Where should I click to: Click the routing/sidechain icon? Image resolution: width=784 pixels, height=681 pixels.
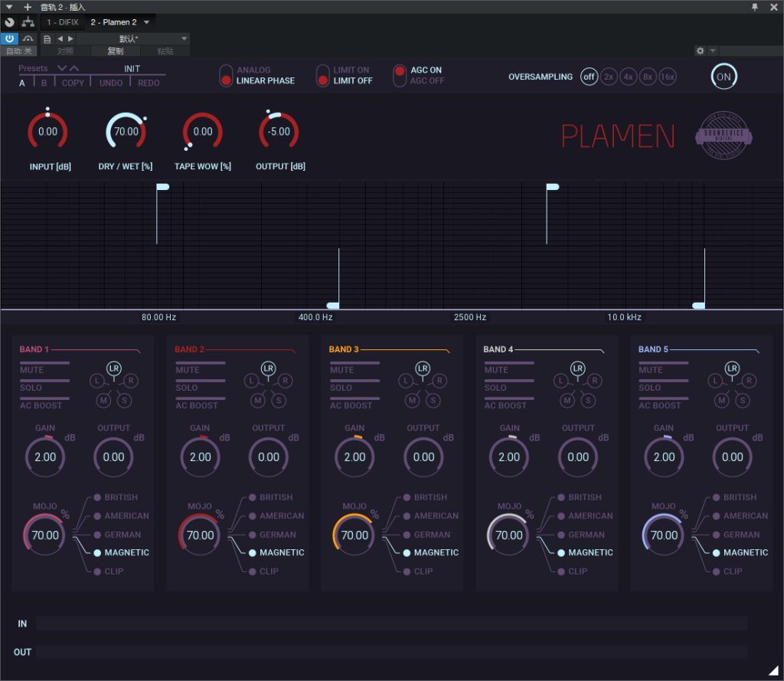28,22
